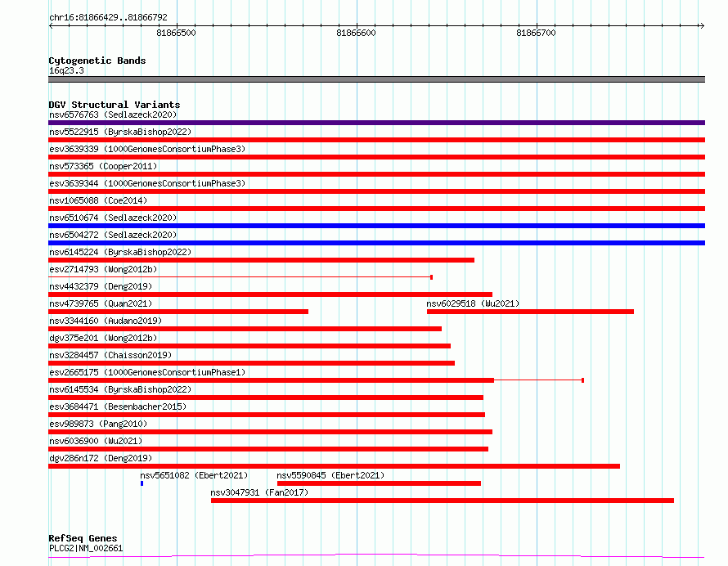Open nsv6145534 (ByrskaBishop2022) variant
The height and width of the screenshot is (566, 728).
(x=120, y=389)
